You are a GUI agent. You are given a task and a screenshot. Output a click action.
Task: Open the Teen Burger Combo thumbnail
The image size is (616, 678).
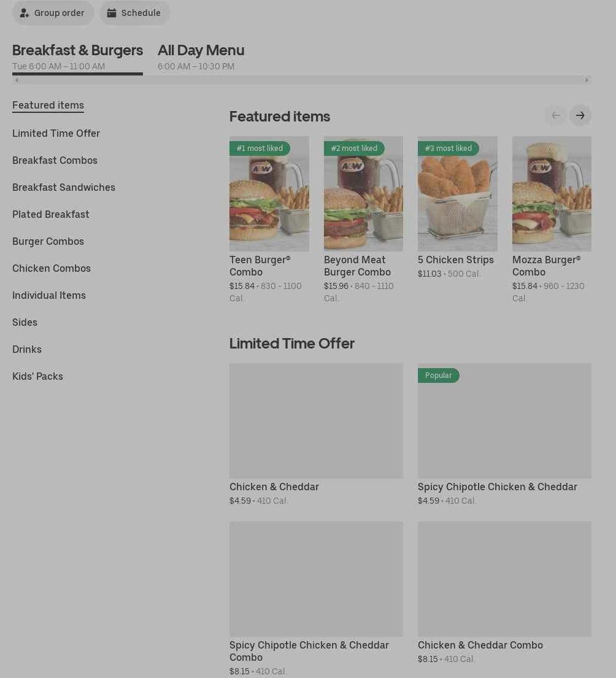(269, 194)
